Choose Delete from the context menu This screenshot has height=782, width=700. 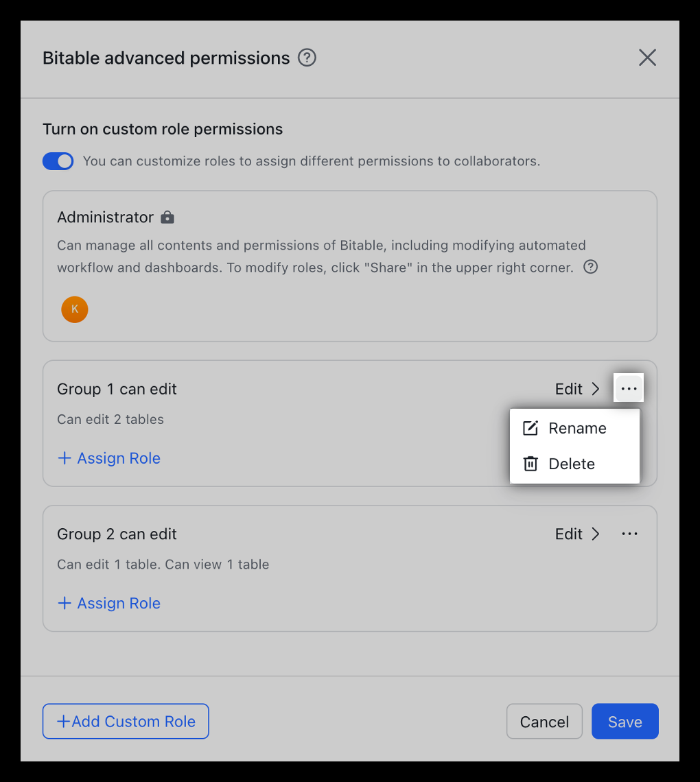(x=571, y=464)
